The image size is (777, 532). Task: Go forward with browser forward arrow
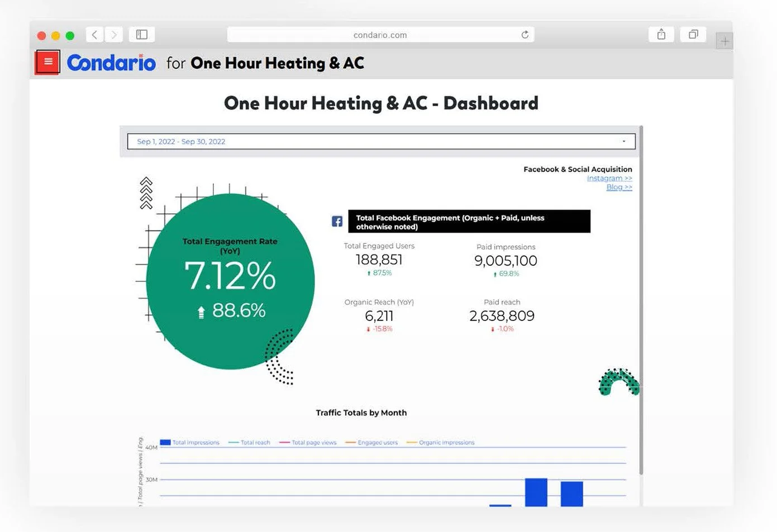(114, 35)
